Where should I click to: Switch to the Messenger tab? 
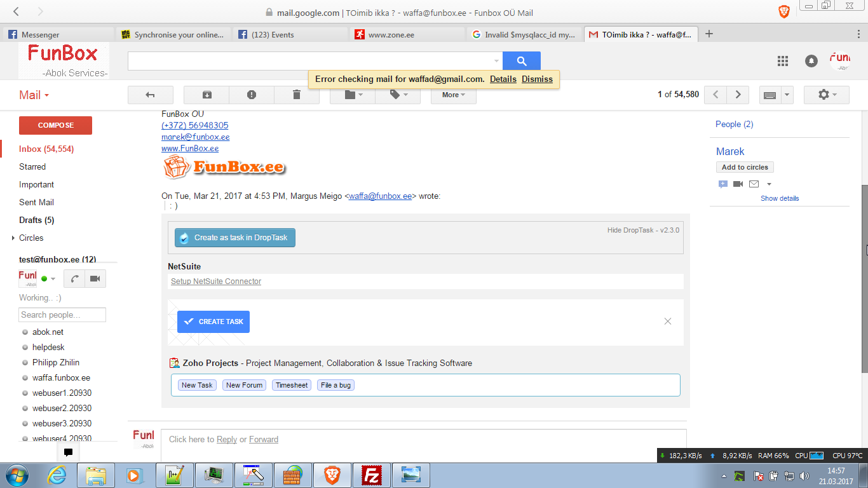coord(58,34)
